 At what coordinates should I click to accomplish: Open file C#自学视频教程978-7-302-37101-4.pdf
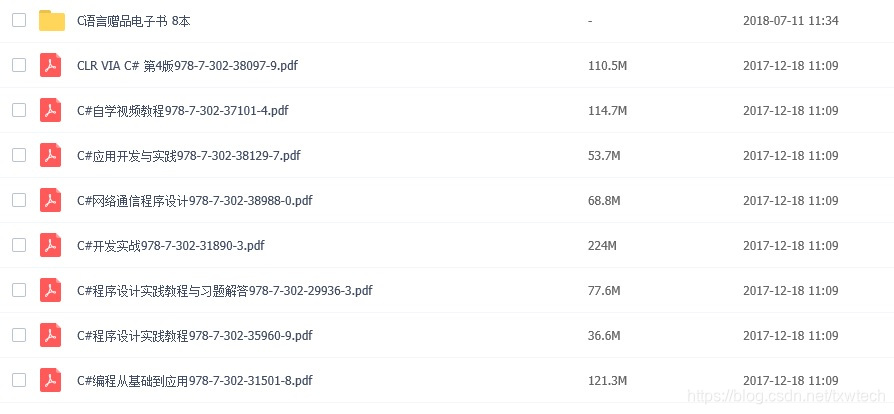pyautogui.click(x=182, y=111)
